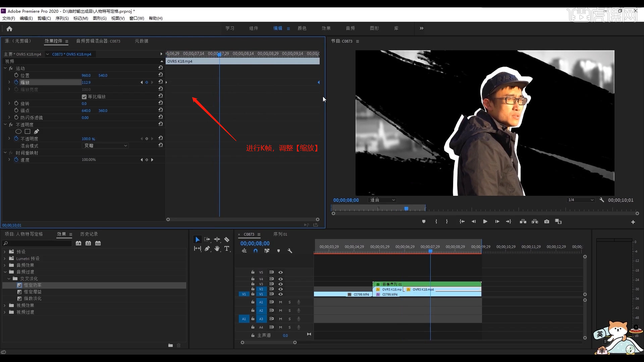
Task: Show more workspaces chevron
Action: pyautogui.click(x=422, y=28)
